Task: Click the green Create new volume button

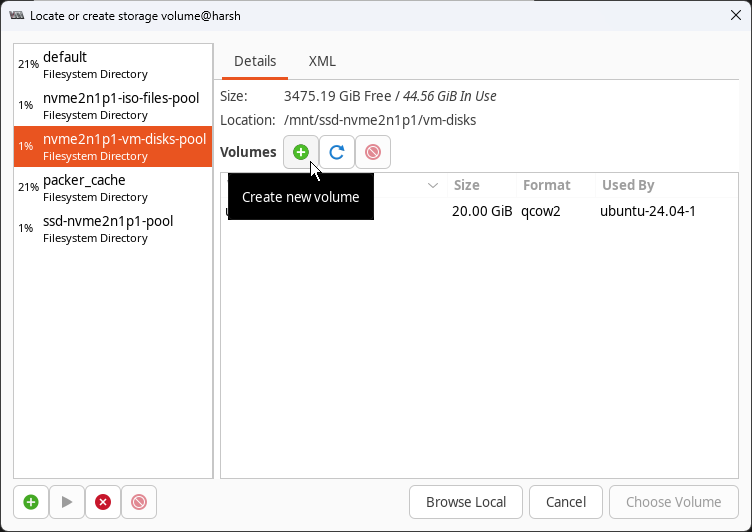Action: coord(301,152)
